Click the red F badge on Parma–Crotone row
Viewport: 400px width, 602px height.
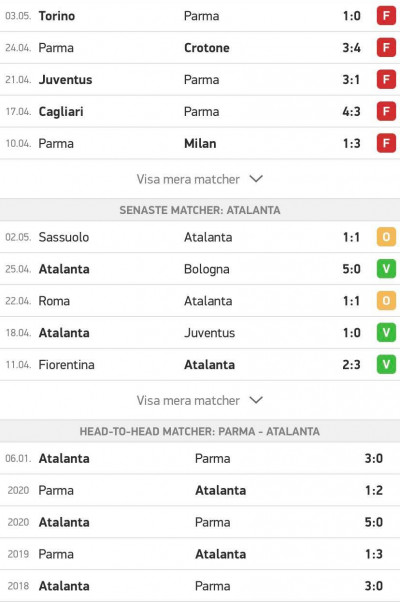tap(386, 48)
